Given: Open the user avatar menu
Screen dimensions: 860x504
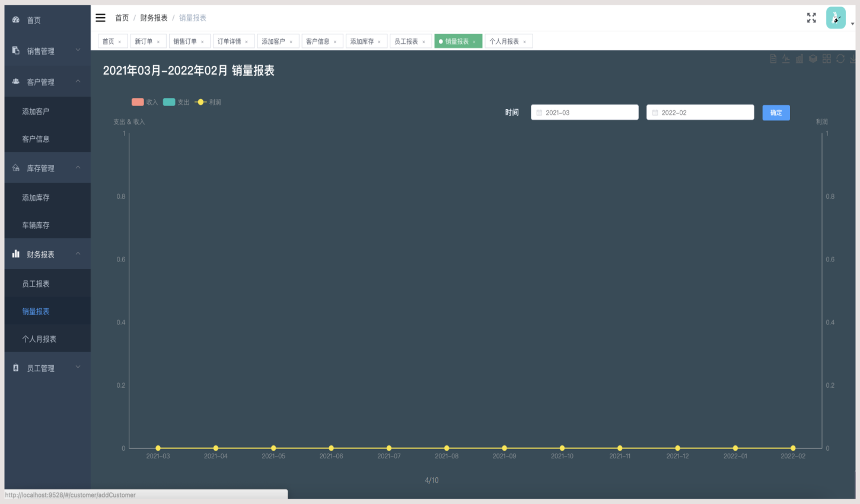Looking at the screenshot, I should pyautogui.click(x=836, y=18).
